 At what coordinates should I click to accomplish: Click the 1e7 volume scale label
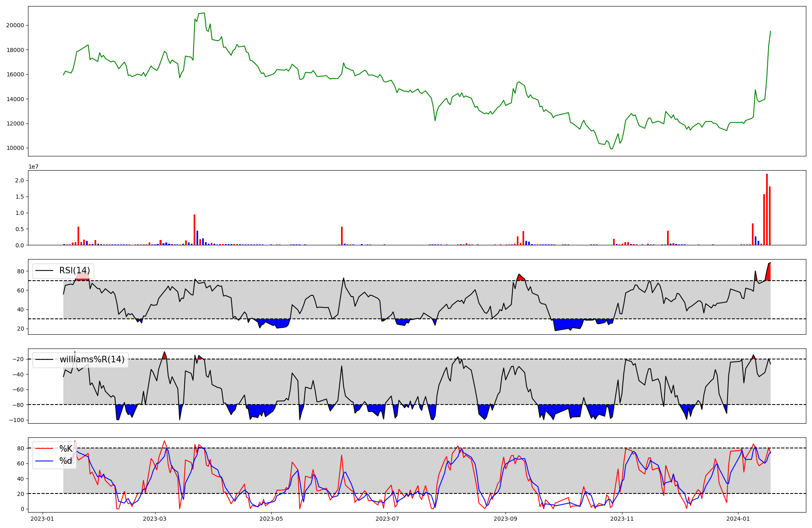33,167
